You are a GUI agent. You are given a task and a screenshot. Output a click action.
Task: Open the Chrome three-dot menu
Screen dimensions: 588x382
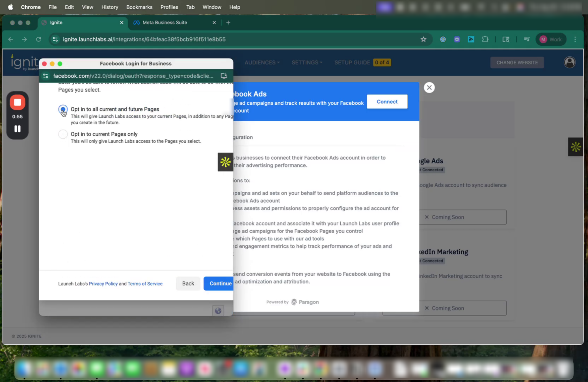[575, 39]
